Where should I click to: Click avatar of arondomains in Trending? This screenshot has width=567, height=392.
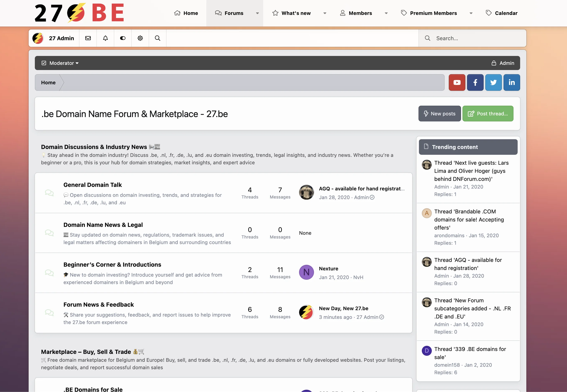click(427, 213)
